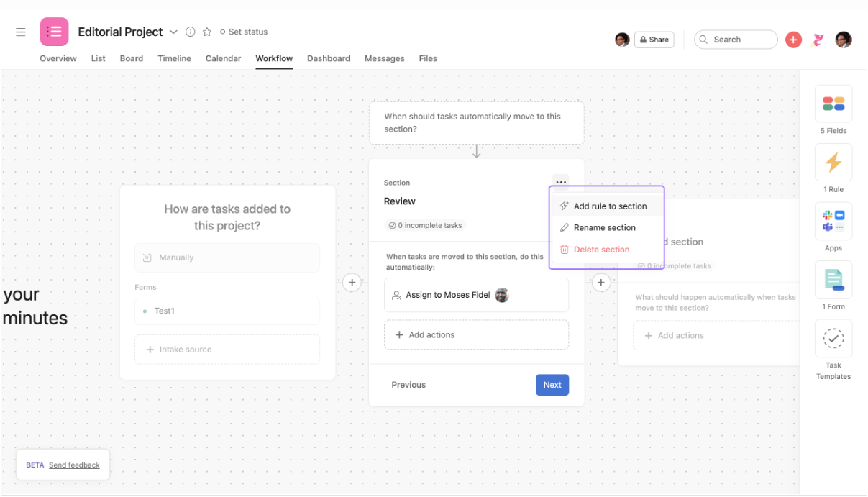Expand the Editorial Project title dropdown

click(x=173, y=32)
